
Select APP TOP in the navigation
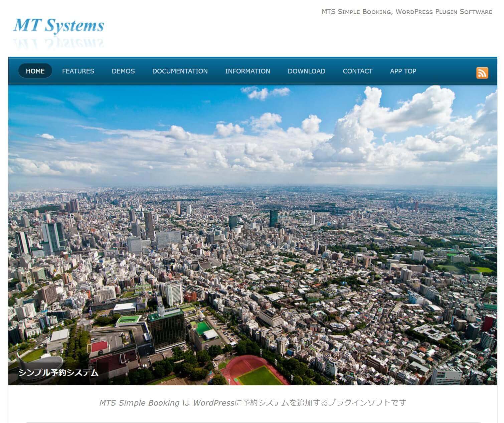coord(403,71)
